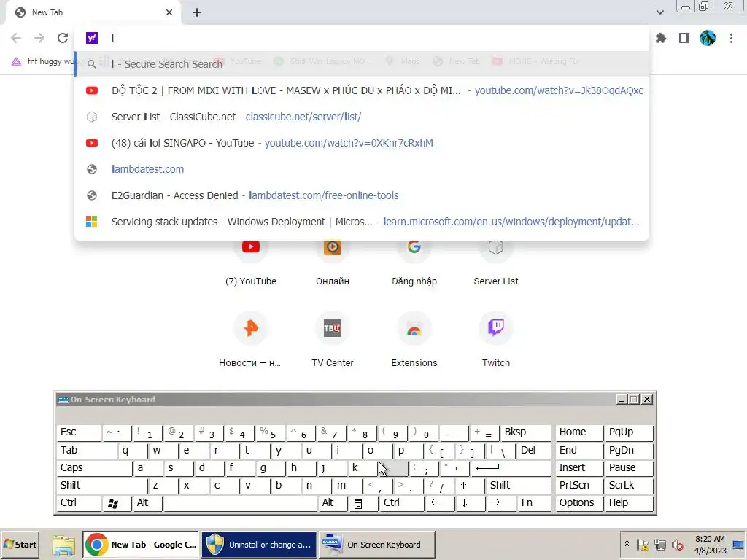Open the taskbar clock showing 8:20 AM
747x560 pixels.
pos(710,544)
